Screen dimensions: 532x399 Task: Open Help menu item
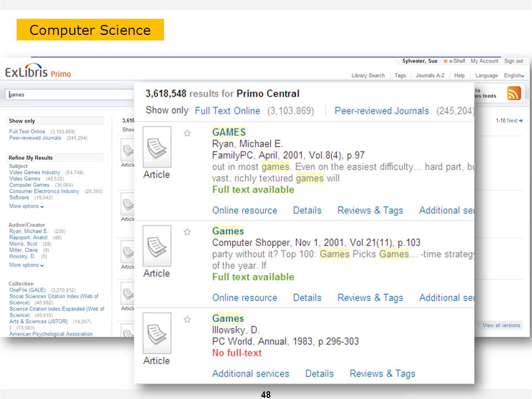(459, 76)
